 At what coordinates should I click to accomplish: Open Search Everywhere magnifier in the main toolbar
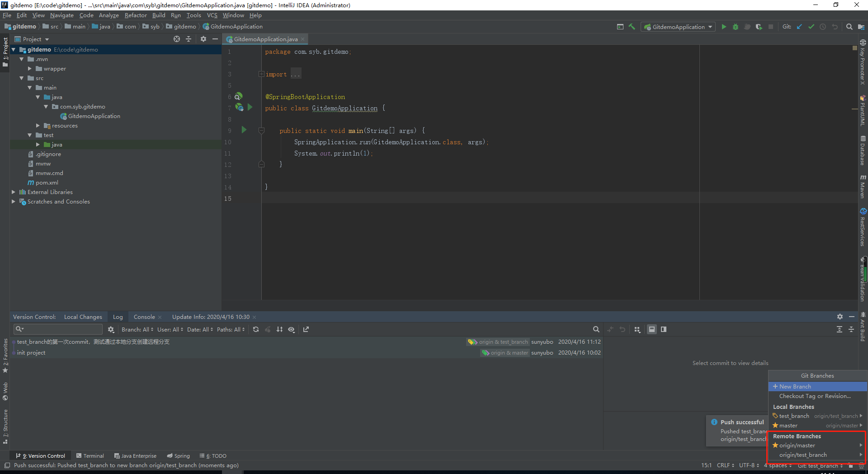click(x=849, y=27)
